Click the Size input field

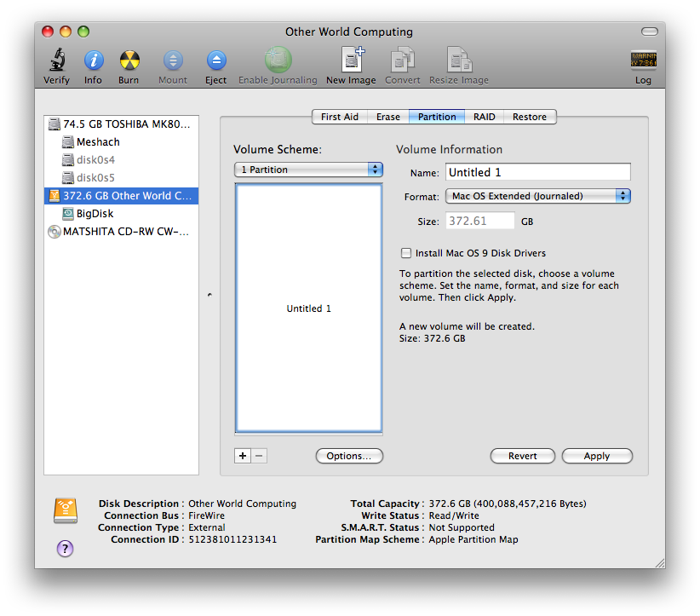pos(480,222)
